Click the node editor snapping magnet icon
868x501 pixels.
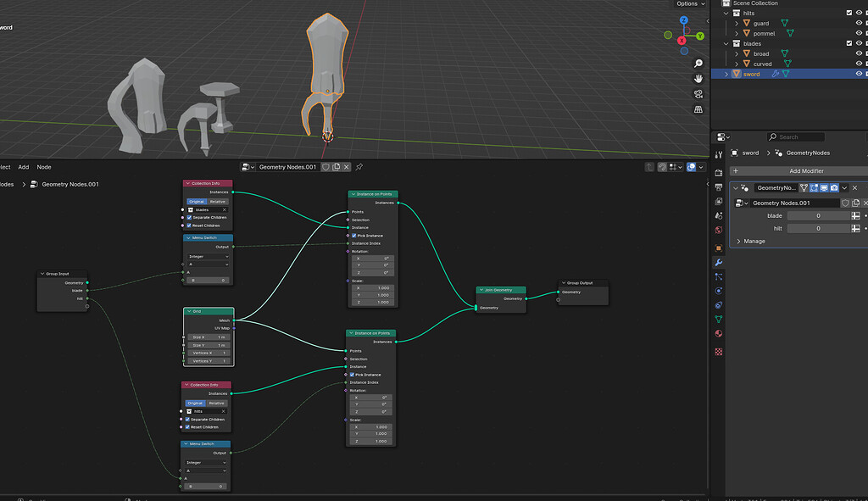tap(663, 167)
